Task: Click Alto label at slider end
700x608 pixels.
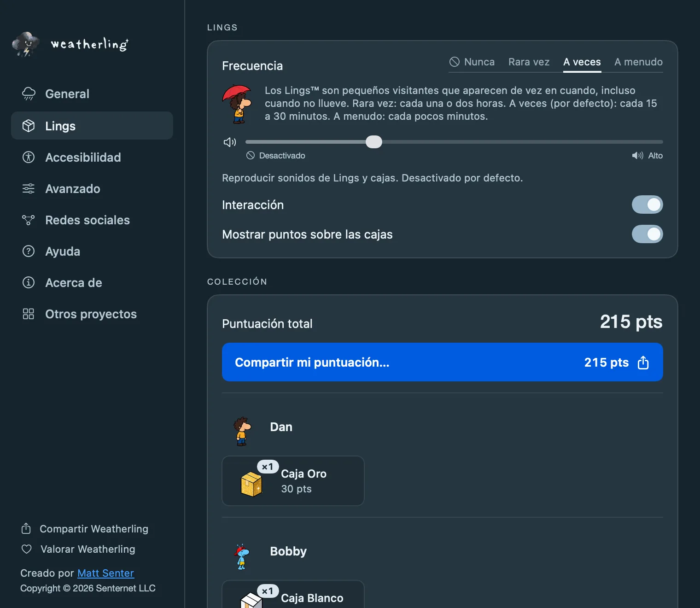Action: [x=655, y=156]
